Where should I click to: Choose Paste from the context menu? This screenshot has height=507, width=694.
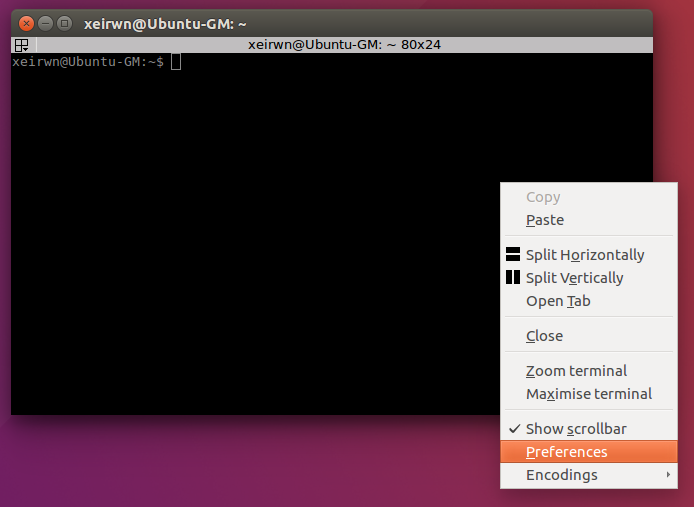(x=589, y=220)
